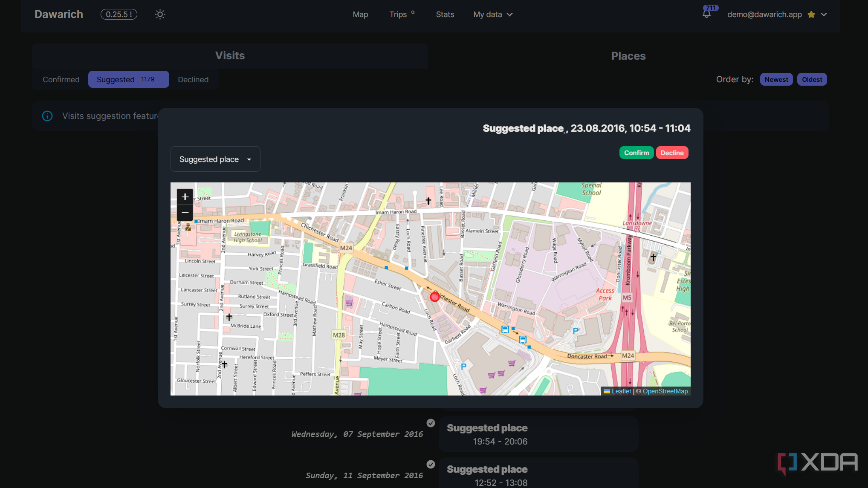Switch to the Places tab
Image resolution: width=868 pixels, height=488 pixels.
(x=628, y=56)
